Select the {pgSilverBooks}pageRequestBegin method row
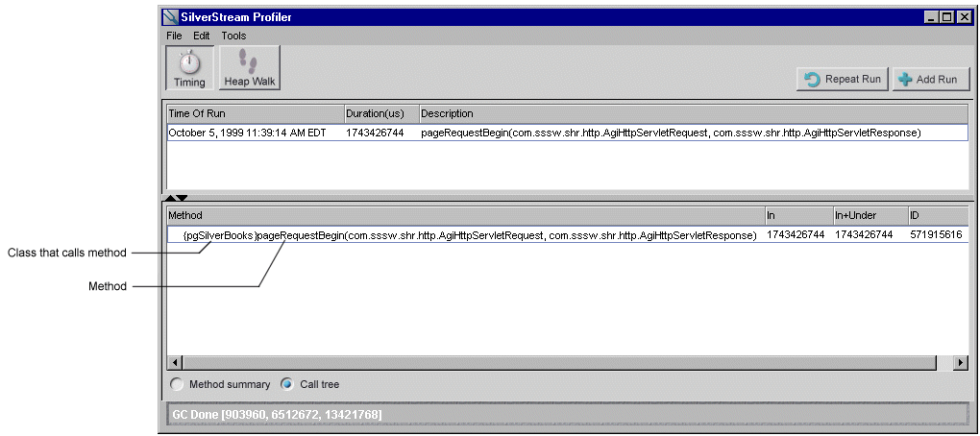 (x=568, y=234)
